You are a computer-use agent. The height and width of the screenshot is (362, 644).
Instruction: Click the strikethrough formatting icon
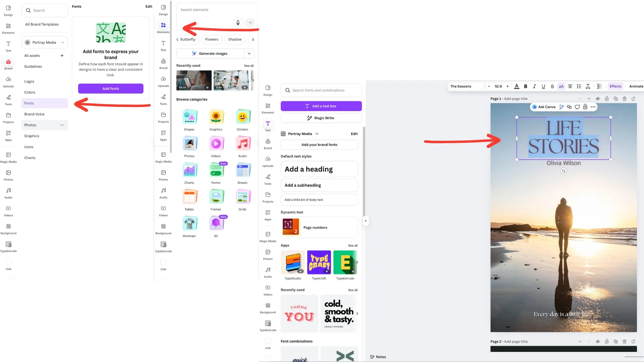pos(552,86)
